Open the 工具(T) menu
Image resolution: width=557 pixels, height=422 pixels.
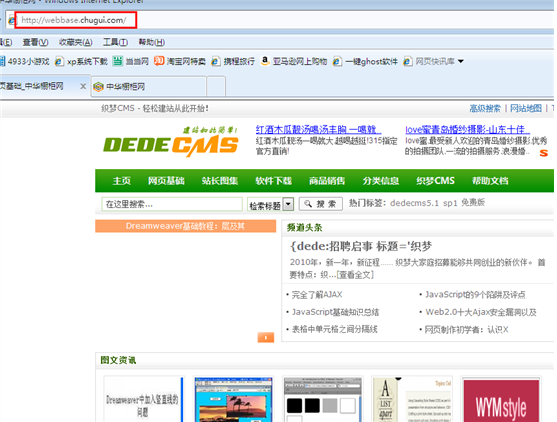click(115, 42)
